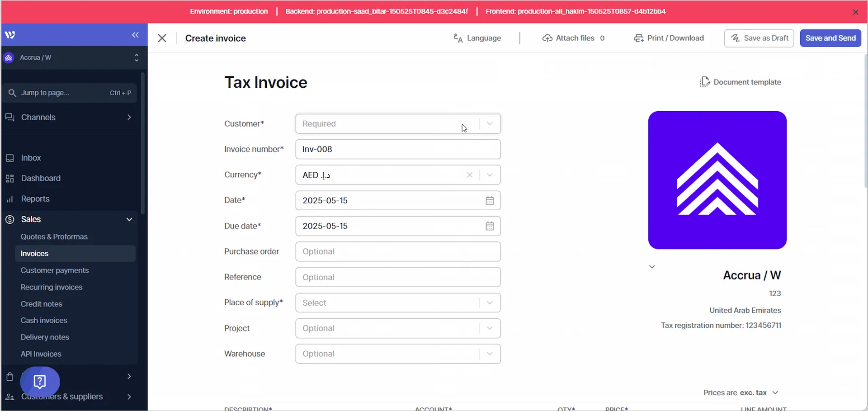Image resolution: width=868 pixels, height=411 pixels.
Task: Clear the AED currency with the X icon
Action: click(470, 175)
